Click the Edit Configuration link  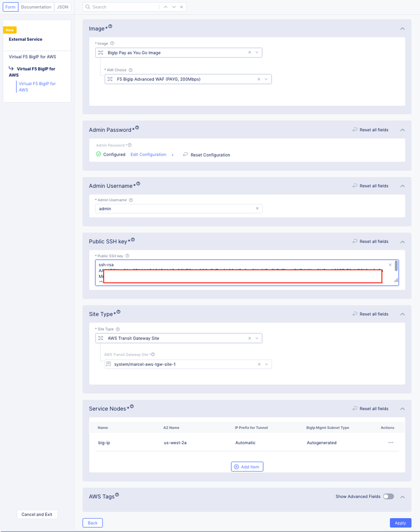coord(148,154)
